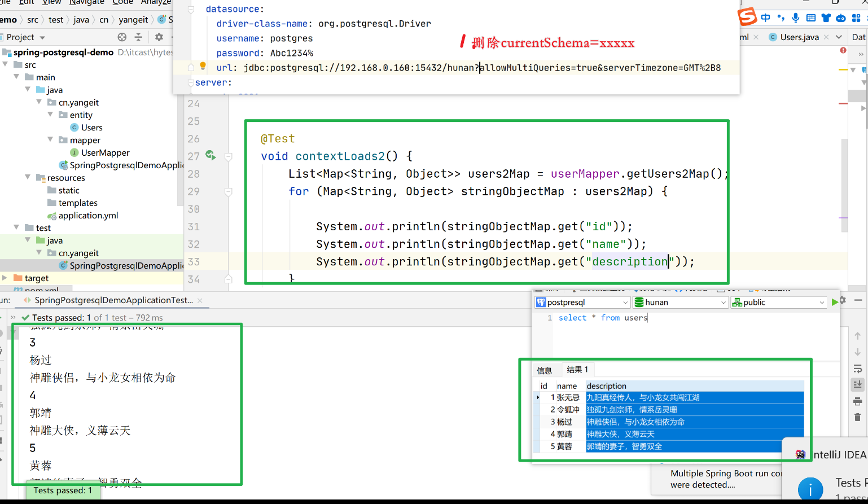
Task: Open Sogou soft keyboard icon
Action: [x=811, y=18]
